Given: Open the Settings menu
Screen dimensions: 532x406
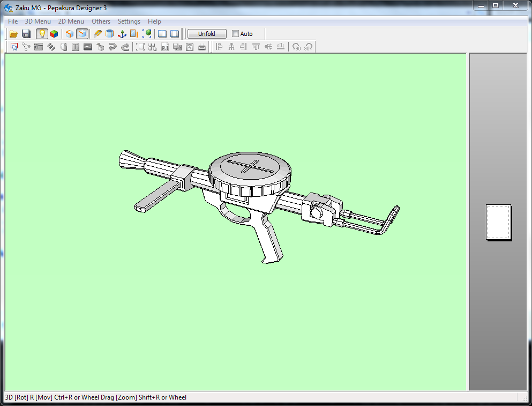Looking at the screenshot, I should pyautogui.click(x=129, y=21).
